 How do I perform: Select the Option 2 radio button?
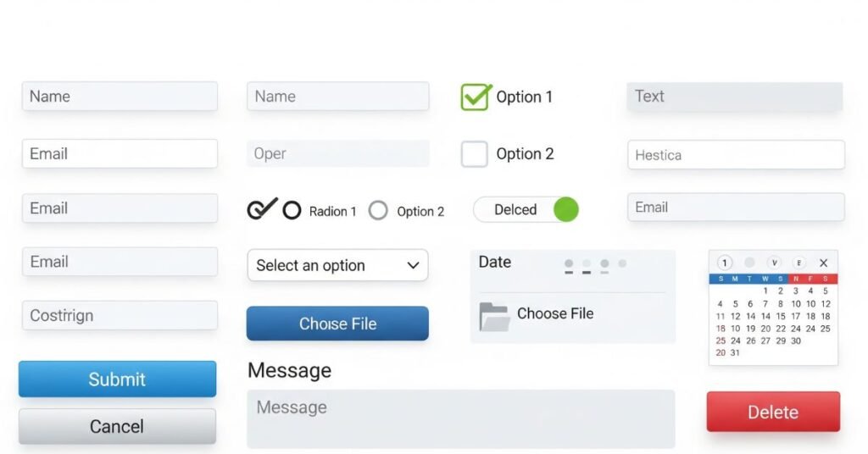tap(379, 211)
